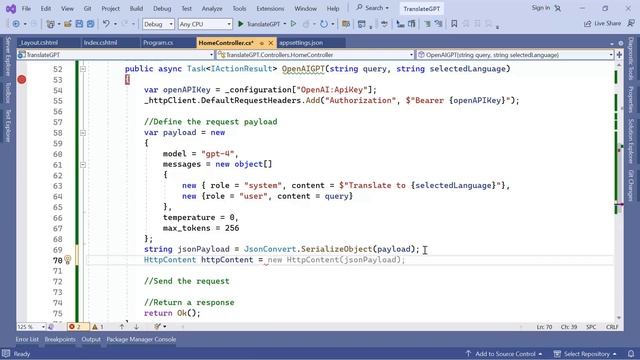Open the Any CPU platform dropdown
The height and width of the screenshot is (360, 640).
205,24
